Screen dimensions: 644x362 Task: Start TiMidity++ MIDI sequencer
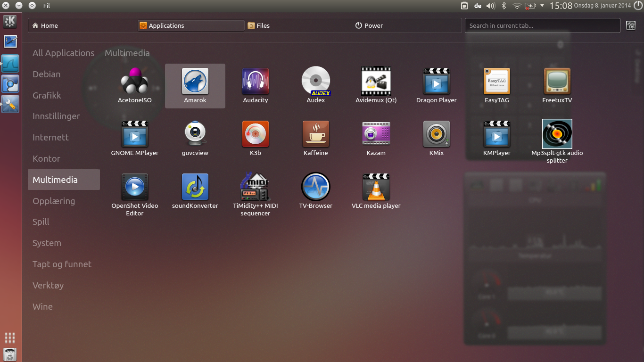256,194
